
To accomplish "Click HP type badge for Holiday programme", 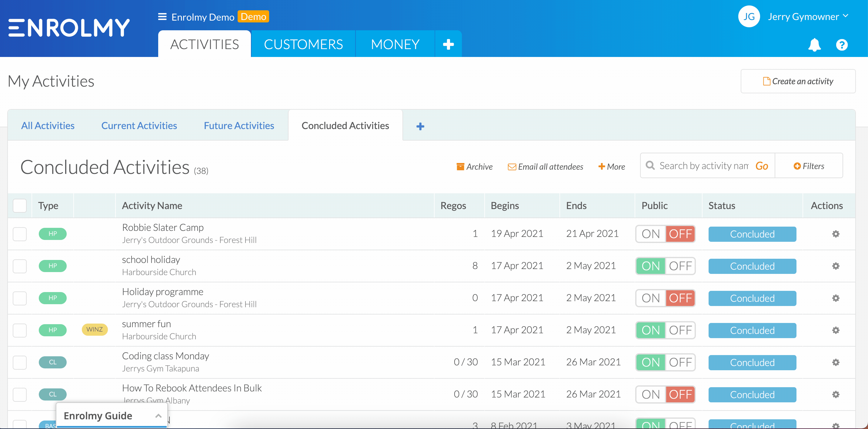I will pos(52,298).
